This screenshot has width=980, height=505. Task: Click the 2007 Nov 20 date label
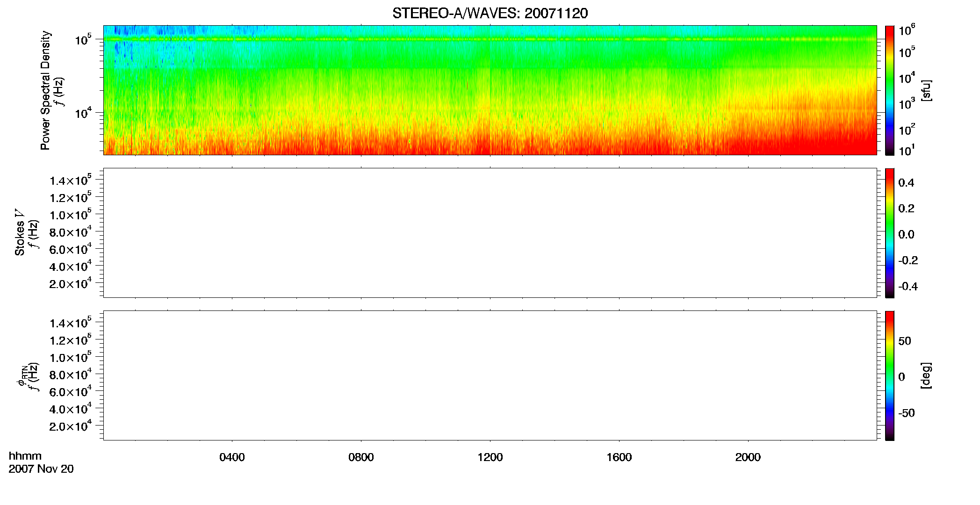[41, 469]
